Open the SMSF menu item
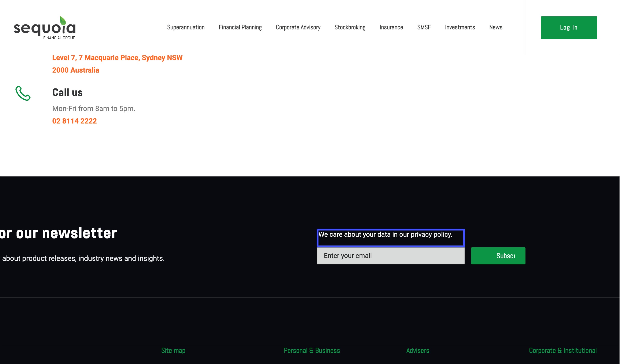The width and height of the screenshot is (624, 364). tap(424, 27)
